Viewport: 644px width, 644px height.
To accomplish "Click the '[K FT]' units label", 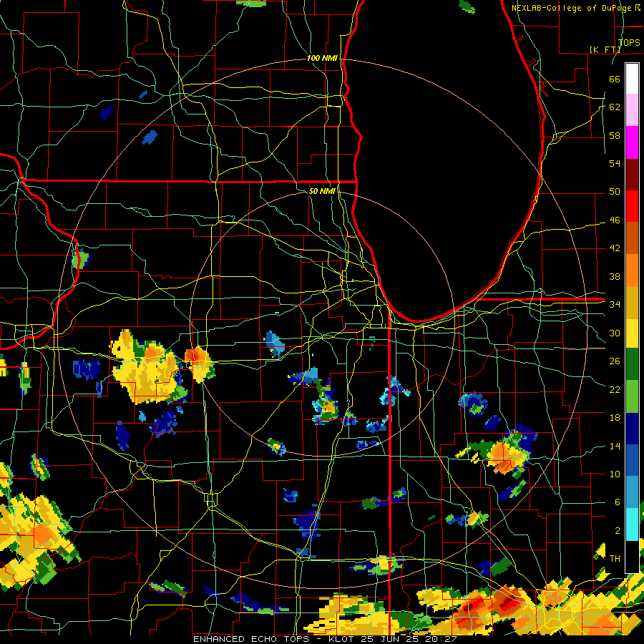I will tap(605, 49).
